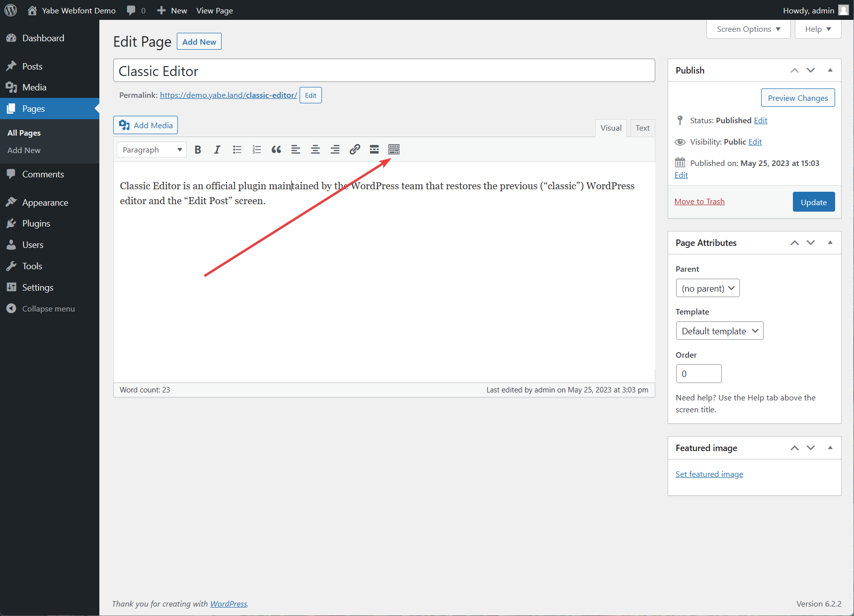Move the Page Attributes box down
The height and width of the screenshot is (616, 854).
coord(811,242)
